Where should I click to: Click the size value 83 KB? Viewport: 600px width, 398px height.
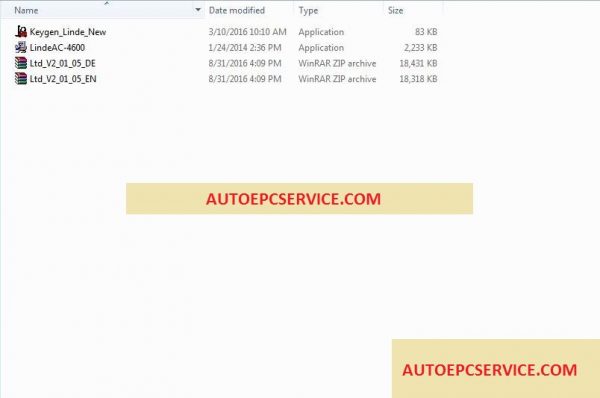pos(426,32)
